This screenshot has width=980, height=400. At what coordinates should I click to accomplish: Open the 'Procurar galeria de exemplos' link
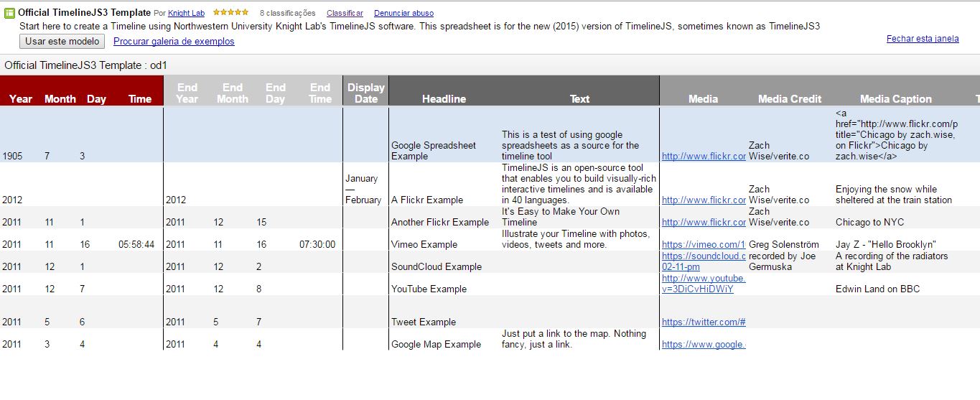point(174,42)
